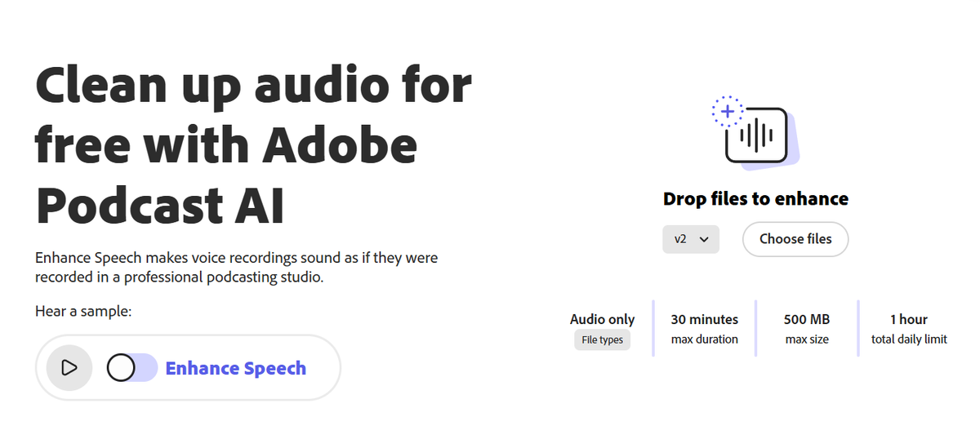Click the Enhance Speech label text
Image resolution: width=980 pixels, height=448 pixels.
click(x=236, y=368)
